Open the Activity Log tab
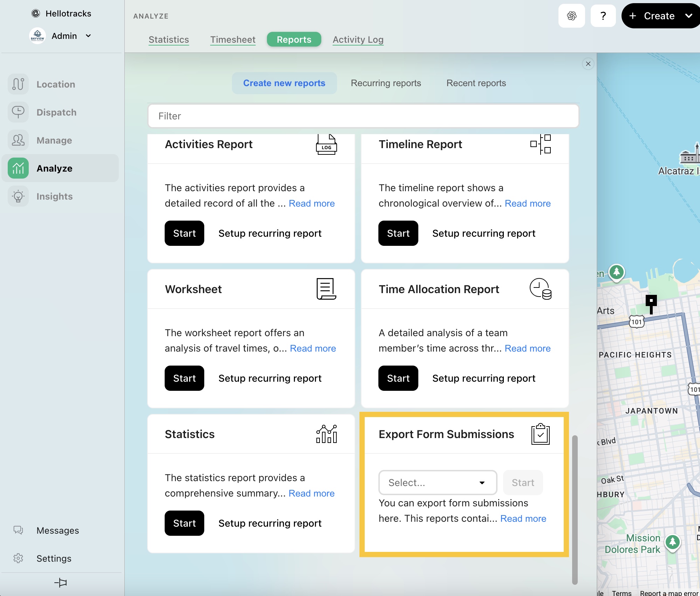 (358, 40)
